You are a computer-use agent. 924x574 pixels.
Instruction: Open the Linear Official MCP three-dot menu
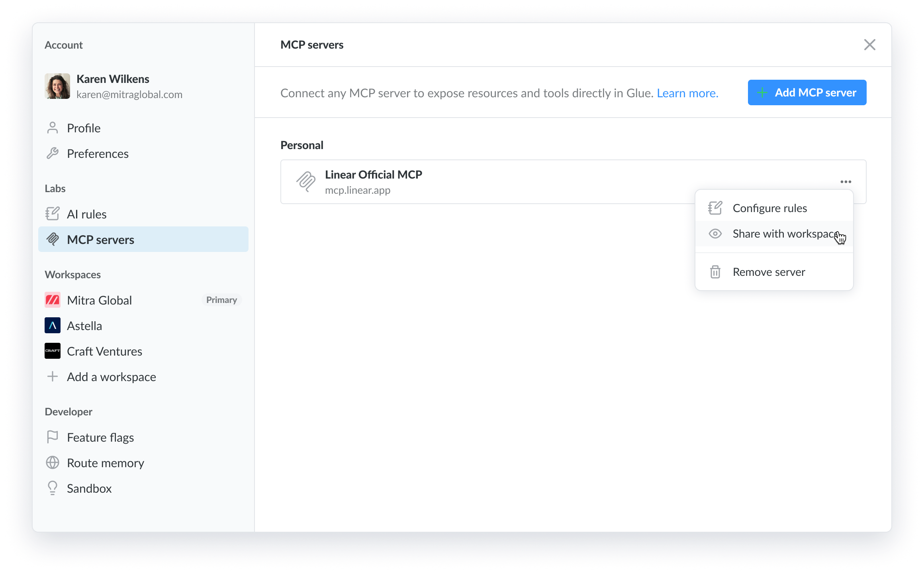[846, 182]
